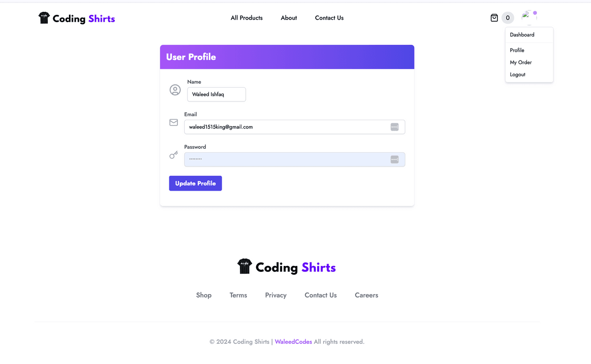Open Dashboard from the user menu
This screenshot has width=591, height=364.
point(522,35)
